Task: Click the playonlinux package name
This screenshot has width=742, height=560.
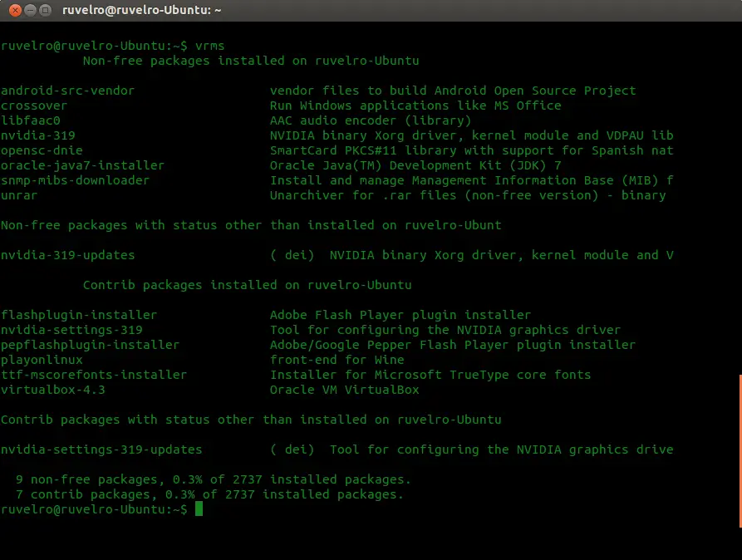Action: pyautogui.click(x=42, y=360)
